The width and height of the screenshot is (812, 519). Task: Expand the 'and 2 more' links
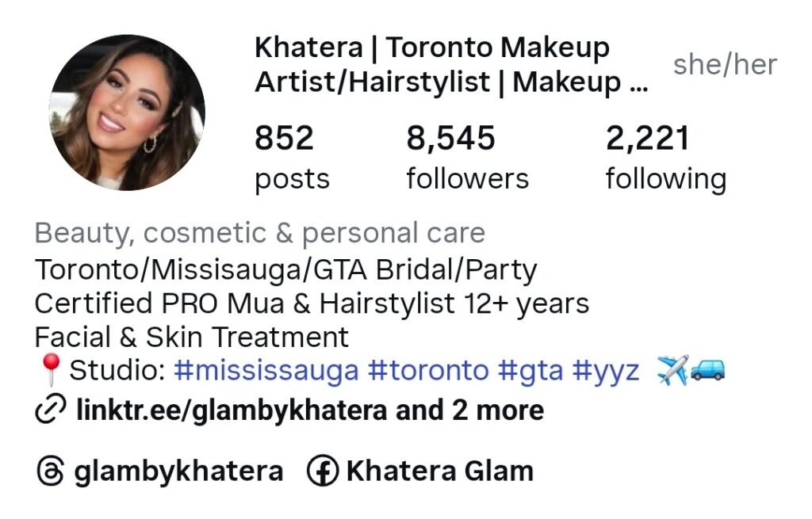pyautogui.click(x=469, y=410)
